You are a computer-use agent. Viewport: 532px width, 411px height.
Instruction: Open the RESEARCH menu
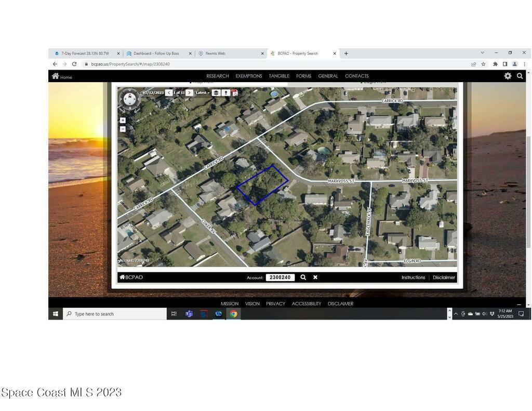click(217, 76)
